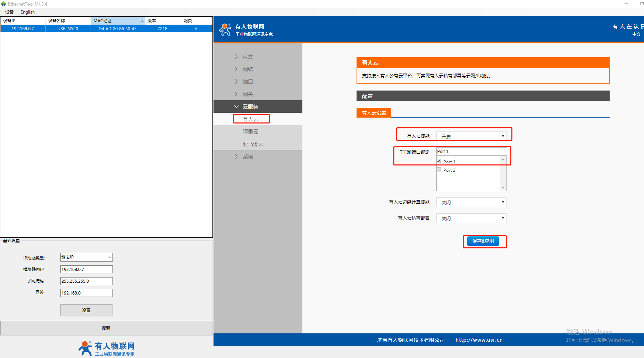Switch language via English menu
Screen dimensions: 644x358
pyautogui.click(x=27, y=12)
